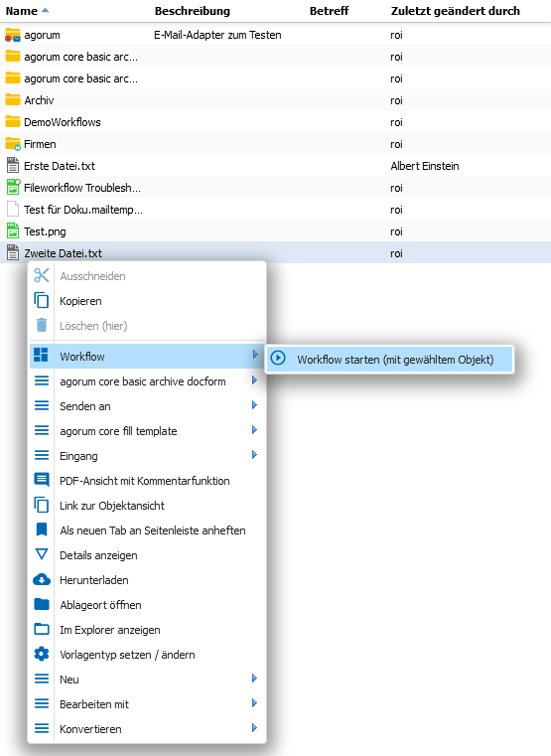Click the bookmark icon for Seitenleiste anheften
The image size is (551, 756).
(x=42, y=529)
